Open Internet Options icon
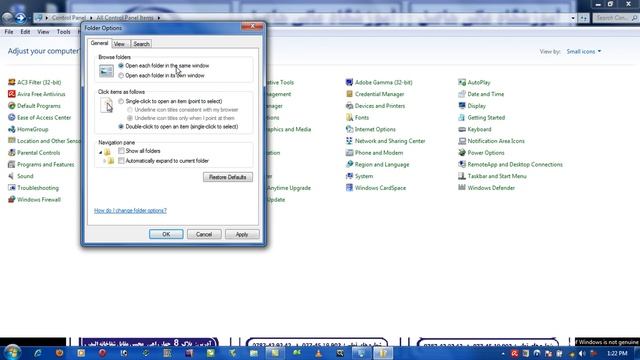Screen dimensions: 640x360 pyautogui.click(x=349, y=129)
